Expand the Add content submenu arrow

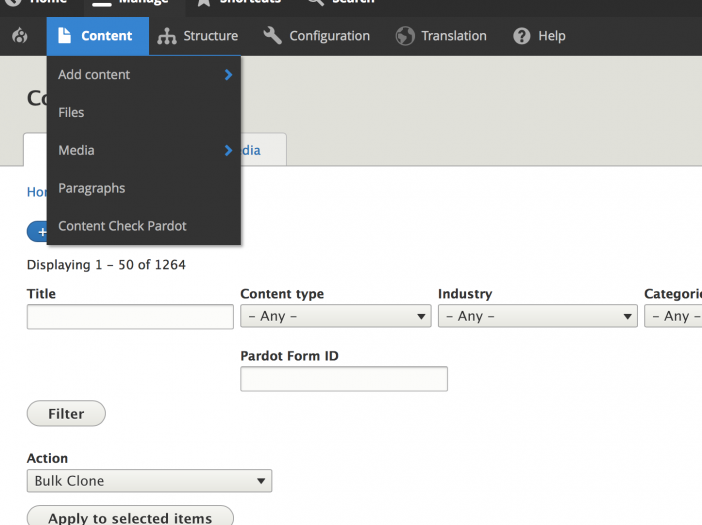tap(229, 75)
